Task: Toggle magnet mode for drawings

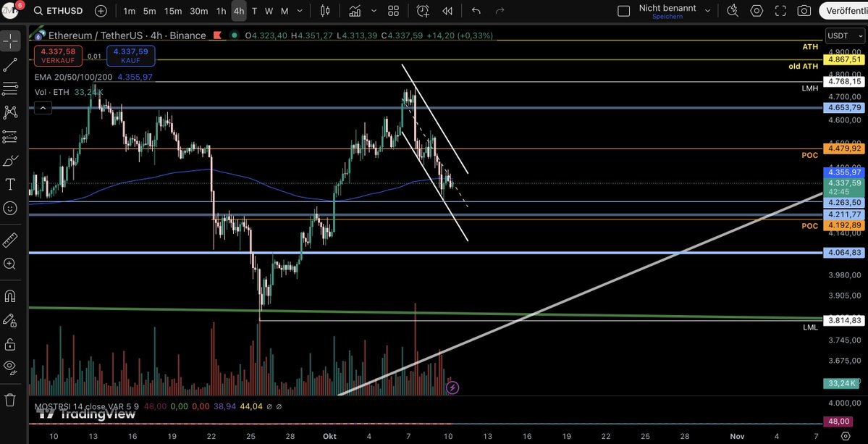Action: coord(10,296)
